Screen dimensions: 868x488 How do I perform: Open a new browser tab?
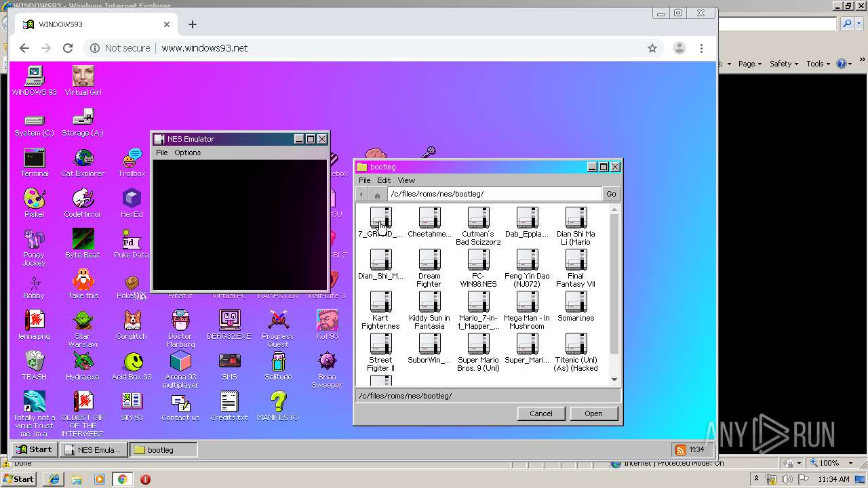193,24
